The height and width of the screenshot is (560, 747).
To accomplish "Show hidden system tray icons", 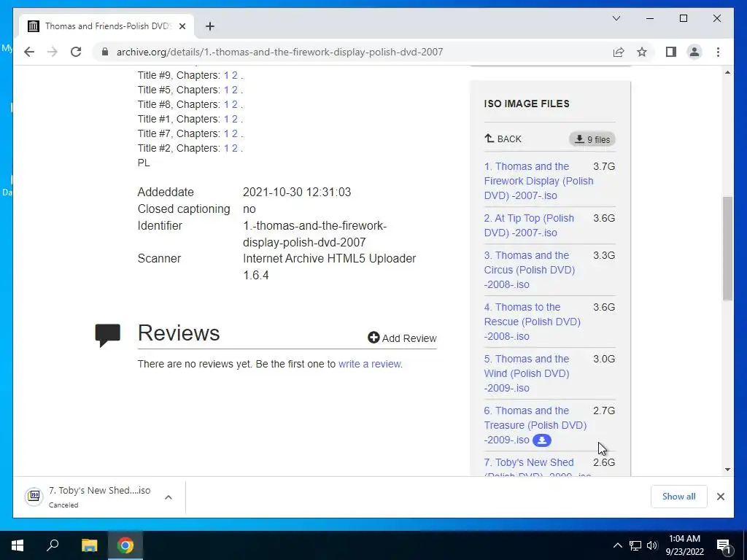I will (617, 545).
